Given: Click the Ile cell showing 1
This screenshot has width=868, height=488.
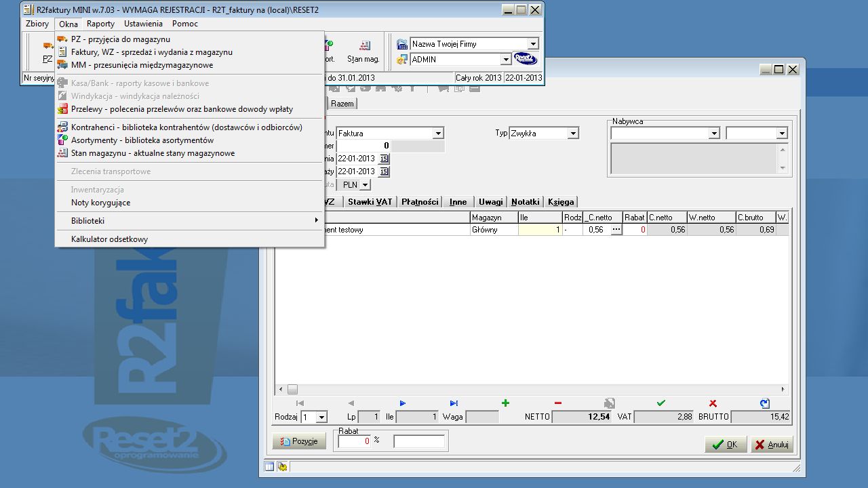Looking at the screenshot, I should (540, 230).
